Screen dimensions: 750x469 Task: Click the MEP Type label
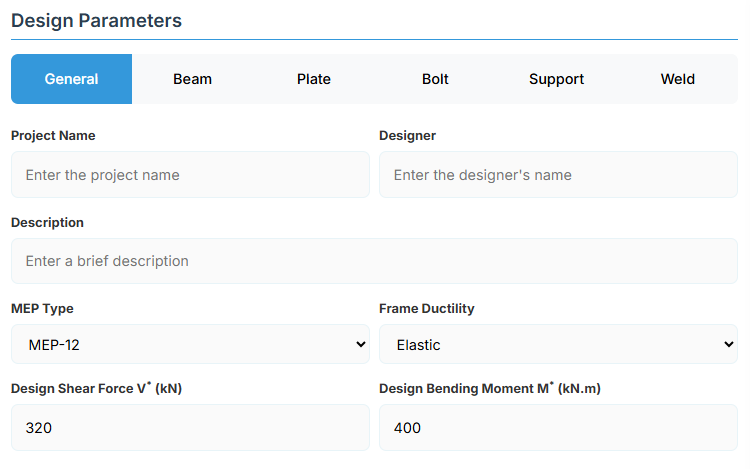point(42,308)
